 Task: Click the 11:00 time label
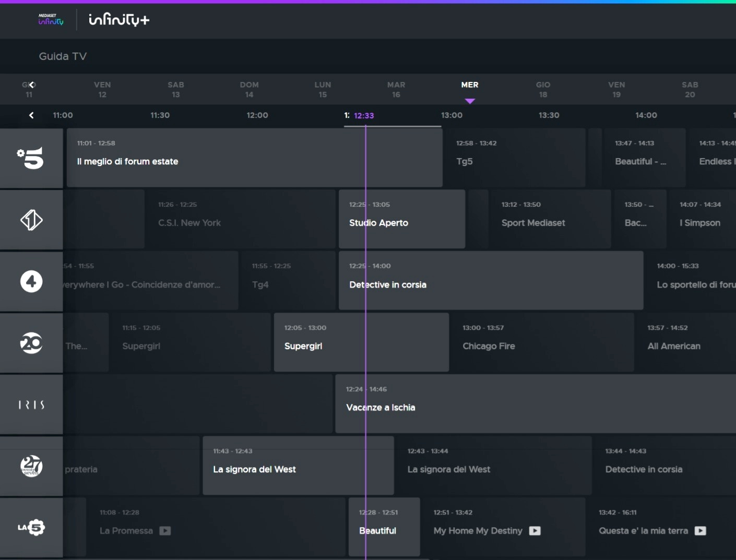point(63,115)
